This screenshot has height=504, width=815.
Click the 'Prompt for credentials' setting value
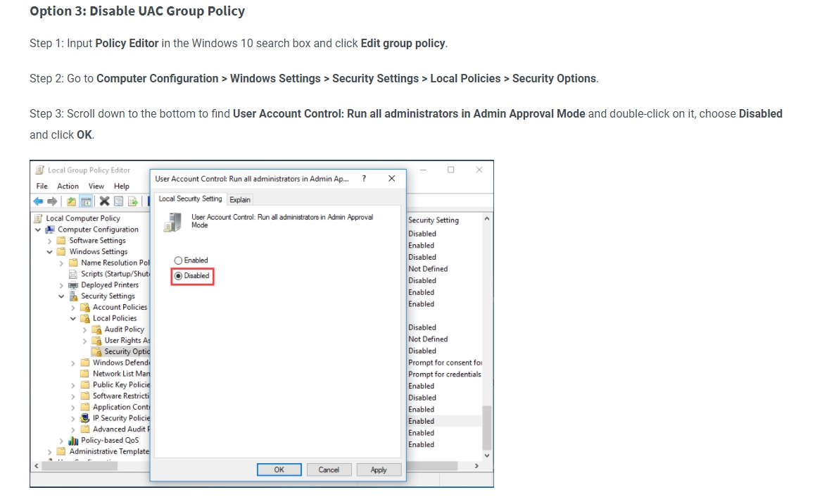(444, 374)
